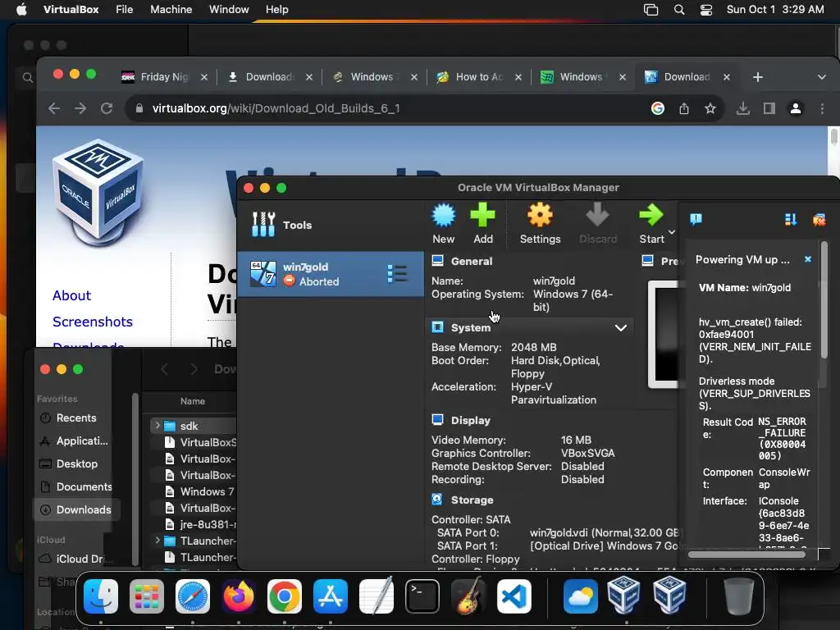Open Downloads in Finder sidebar
Viewport: 840px width, 630px height.
click(x=76, y=510)
